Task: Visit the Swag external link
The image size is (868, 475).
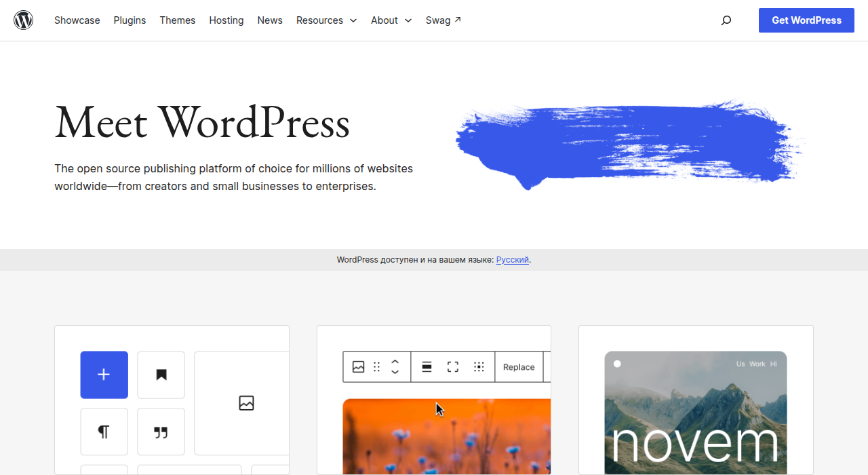Action: click(443, 20)
